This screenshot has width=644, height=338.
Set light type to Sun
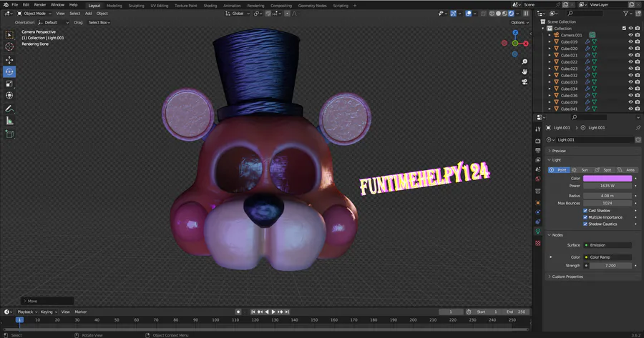581,170
